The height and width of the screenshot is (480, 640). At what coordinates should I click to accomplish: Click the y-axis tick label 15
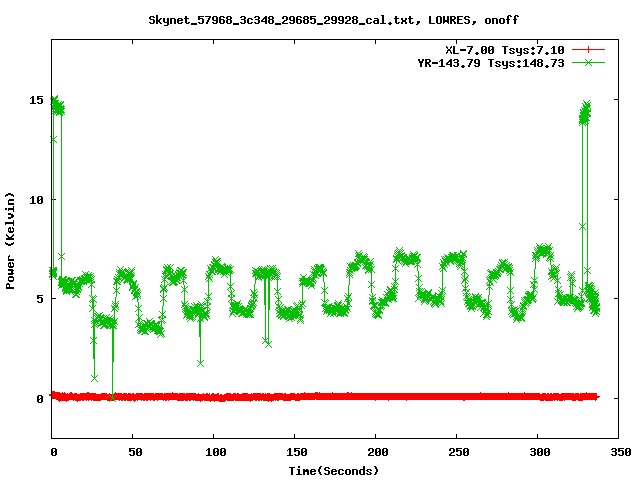tap(36, 100)
